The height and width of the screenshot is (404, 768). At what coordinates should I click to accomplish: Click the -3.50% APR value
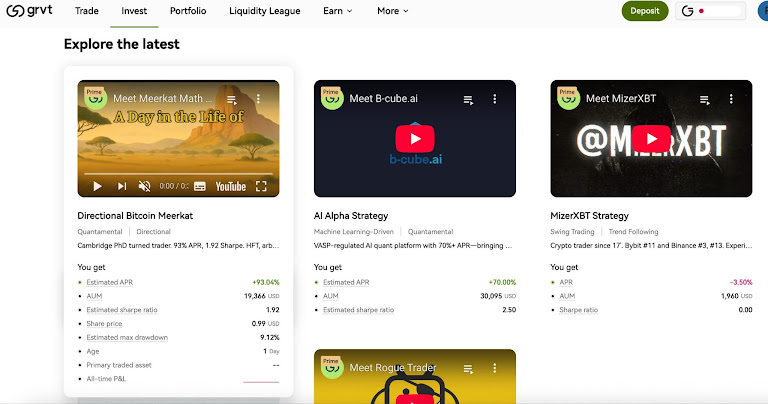741,282
